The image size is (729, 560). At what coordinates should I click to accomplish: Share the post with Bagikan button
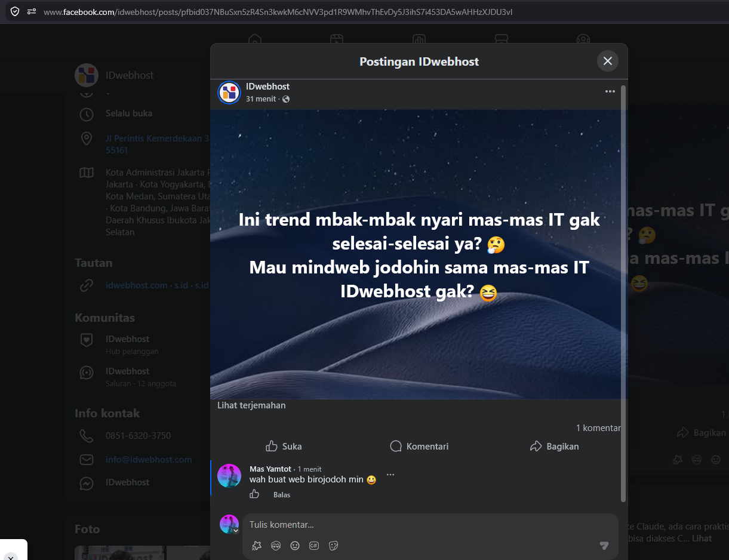tap(555, 446)
